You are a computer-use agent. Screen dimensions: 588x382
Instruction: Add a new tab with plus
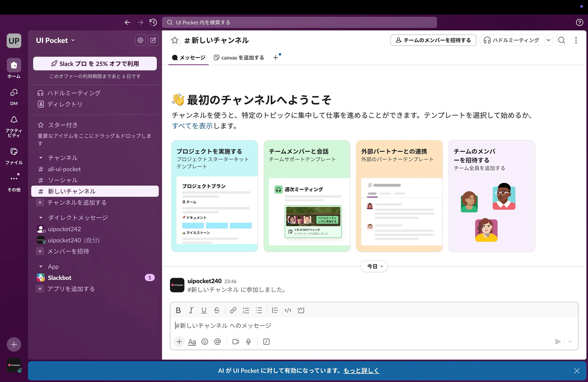(275, 58)
